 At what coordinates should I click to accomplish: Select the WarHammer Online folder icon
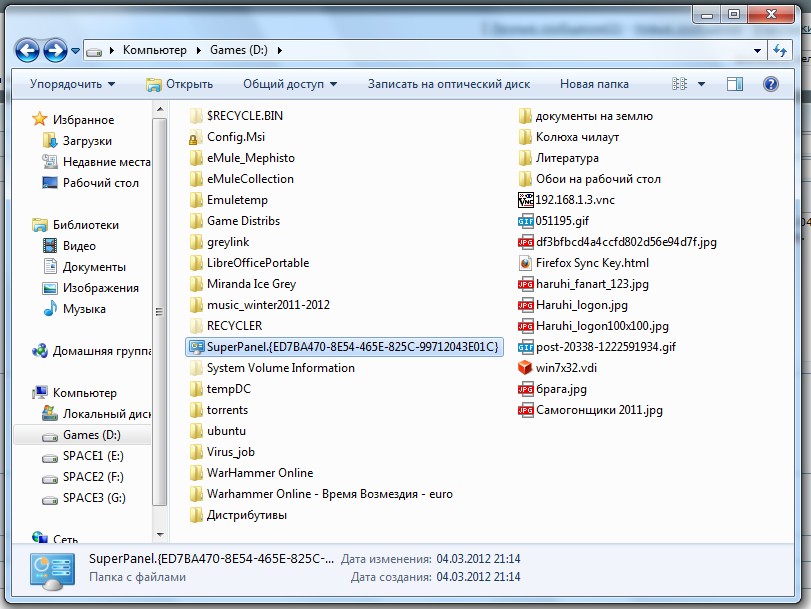[196, 473]
